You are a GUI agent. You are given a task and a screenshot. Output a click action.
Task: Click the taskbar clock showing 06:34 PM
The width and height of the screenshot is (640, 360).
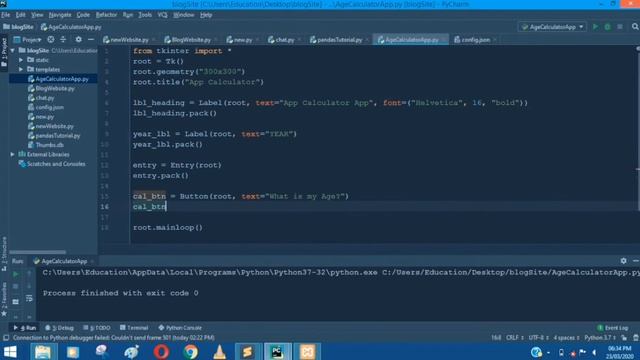619,348
